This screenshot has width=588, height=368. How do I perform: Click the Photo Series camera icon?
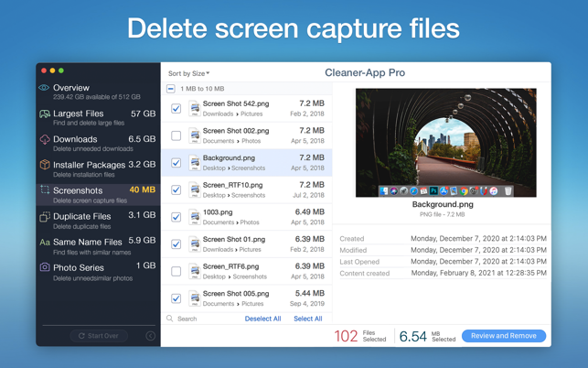pos(45,267)
